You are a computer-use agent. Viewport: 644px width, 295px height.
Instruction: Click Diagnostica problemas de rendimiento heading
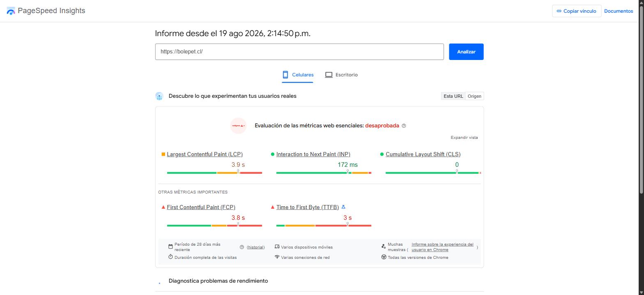click(x=218, y=281)
